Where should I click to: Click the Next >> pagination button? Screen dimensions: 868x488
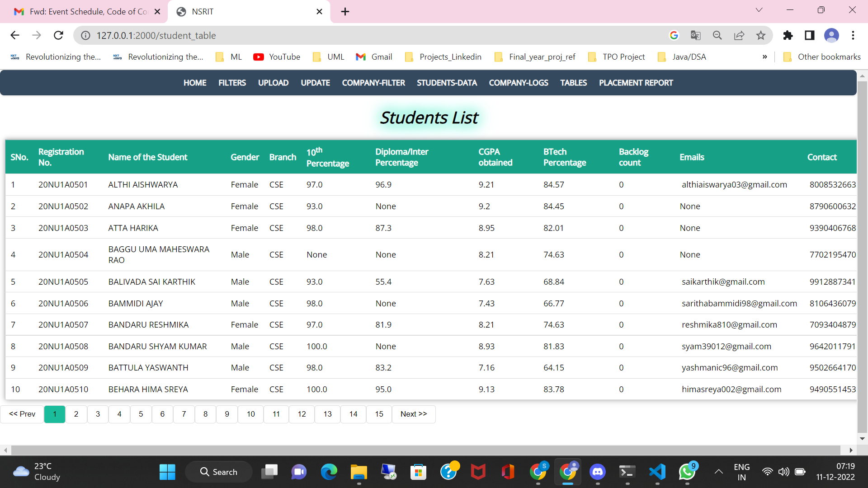tap(413, 414)
